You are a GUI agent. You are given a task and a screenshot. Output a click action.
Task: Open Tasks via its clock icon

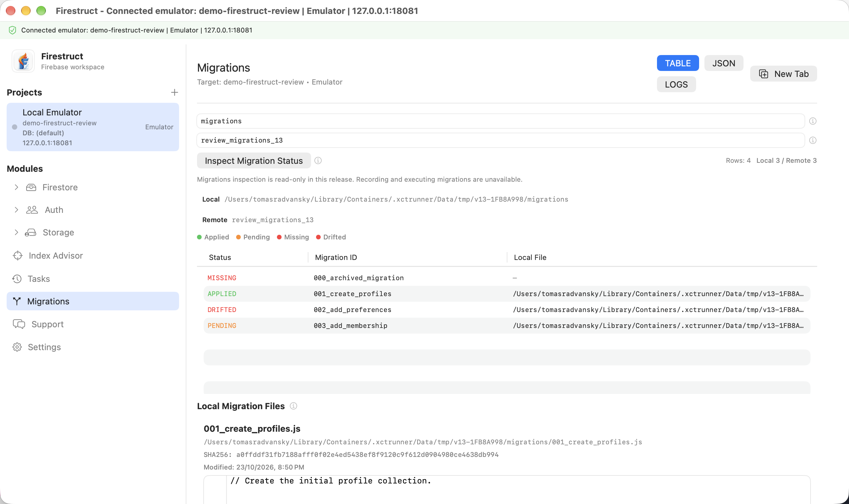(17, 279)
